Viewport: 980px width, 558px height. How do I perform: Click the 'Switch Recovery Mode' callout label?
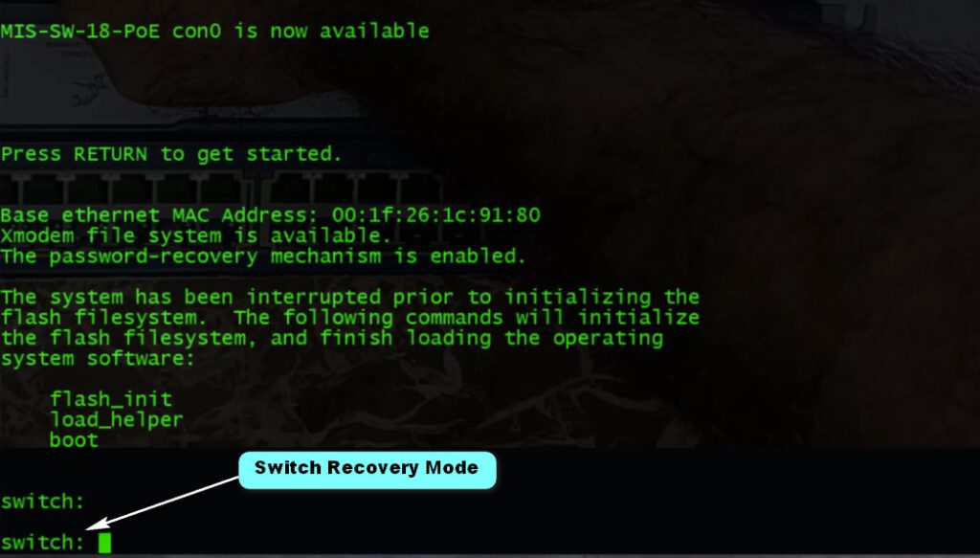(x=367, y=470)
